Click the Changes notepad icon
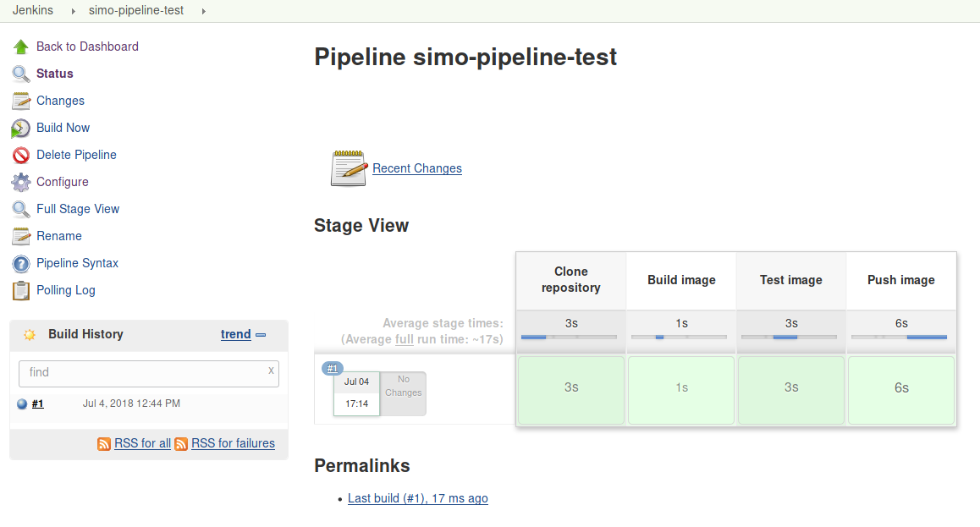 click(20, 101)
